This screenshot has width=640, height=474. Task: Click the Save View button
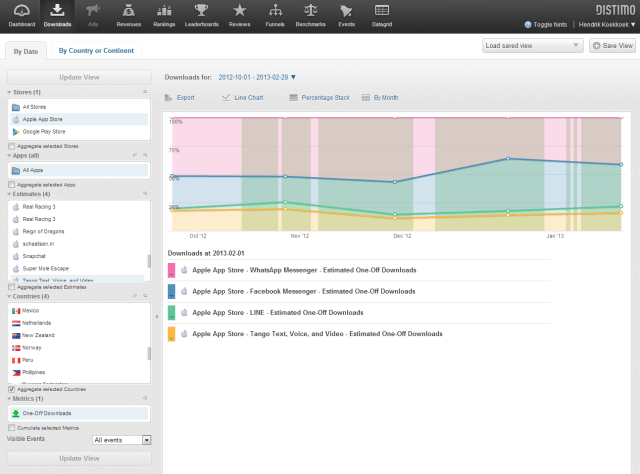pos(612,45)
